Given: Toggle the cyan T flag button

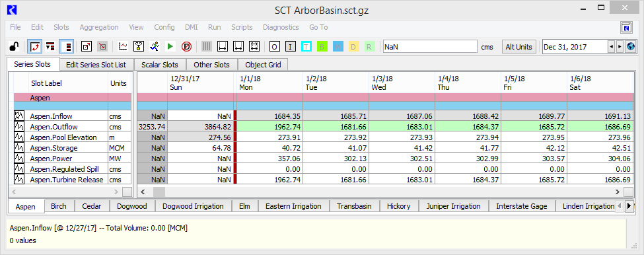Looking at the screenshot, I should click(x=306, y=47).
